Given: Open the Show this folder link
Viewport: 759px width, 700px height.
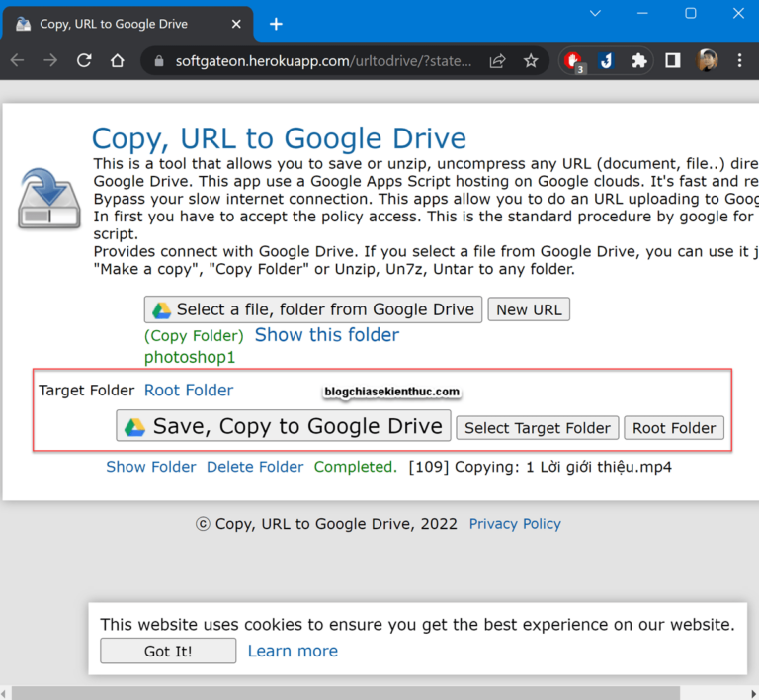Looking at the screenshot, I should click(x=327, y=335).
